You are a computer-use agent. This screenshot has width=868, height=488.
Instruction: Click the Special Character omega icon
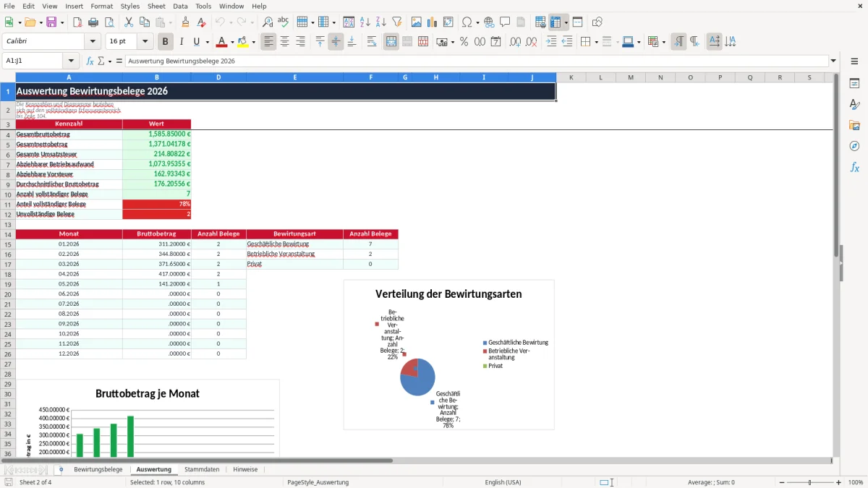tap(467, 22)
